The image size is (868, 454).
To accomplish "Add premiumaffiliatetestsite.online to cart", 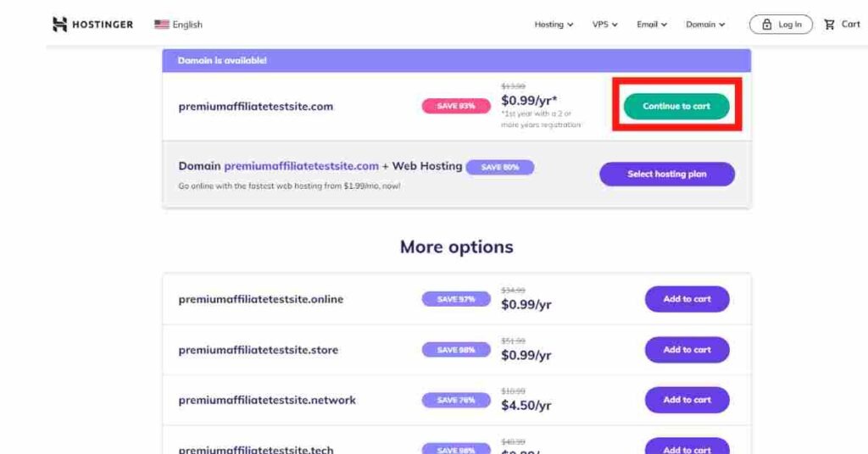I will pyautogui.click(x=687, y=299).
